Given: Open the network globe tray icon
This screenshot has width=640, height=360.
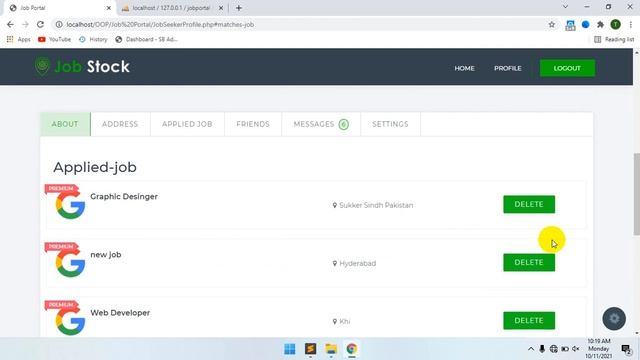Looking at the screenshot, I should point(553,349).
